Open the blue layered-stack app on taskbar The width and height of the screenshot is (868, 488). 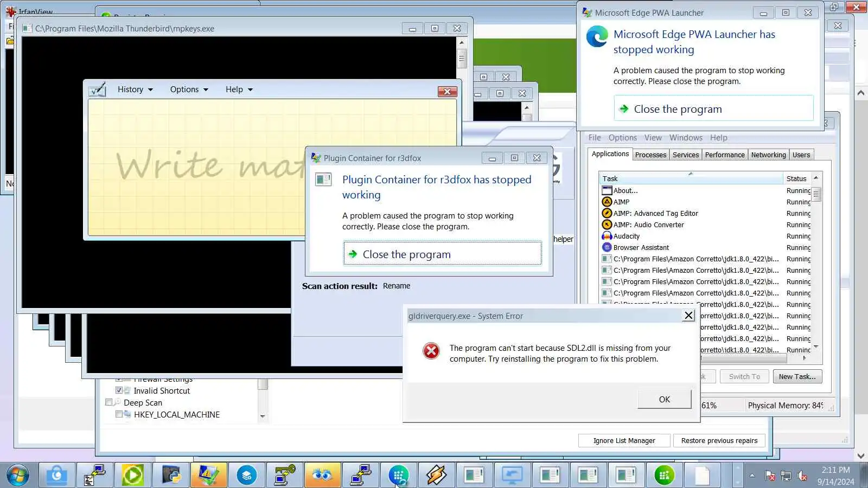pos(247,476)
